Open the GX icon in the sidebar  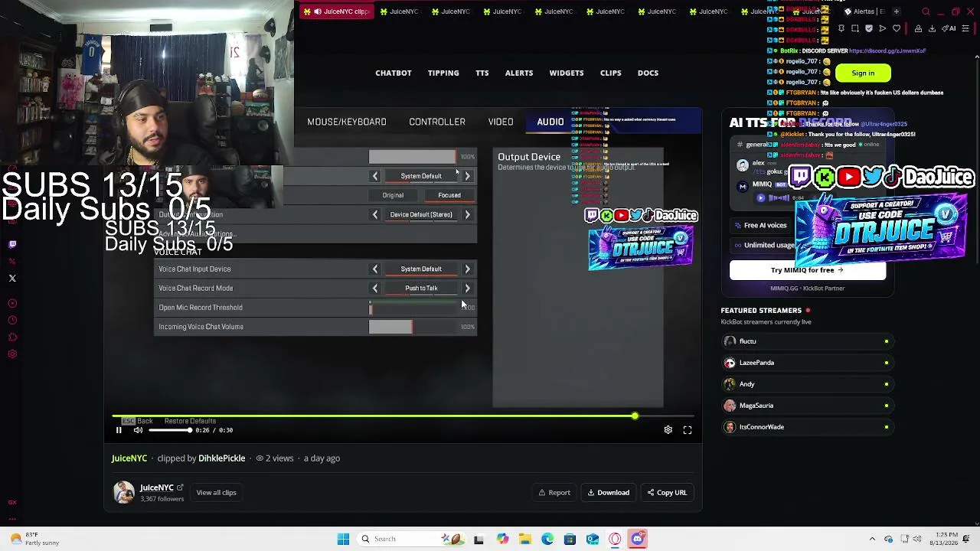[x=12, y=502]
